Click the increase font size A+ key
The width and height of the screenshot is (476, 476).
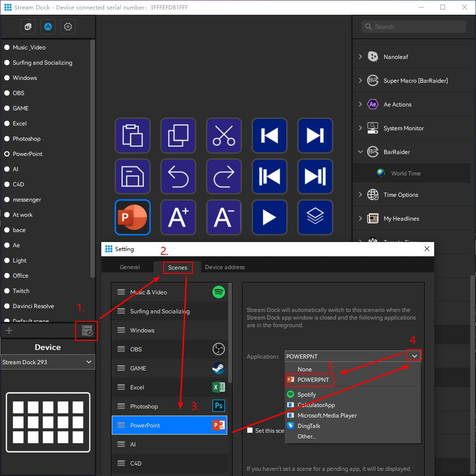(178, 217)
